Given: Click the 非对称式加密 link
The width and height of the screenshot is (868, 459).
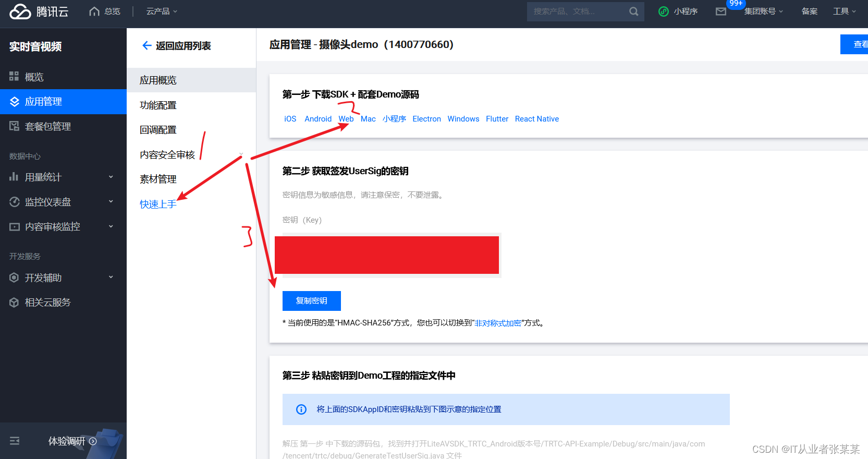Looking at the screenshot, I should coord(498,323).
